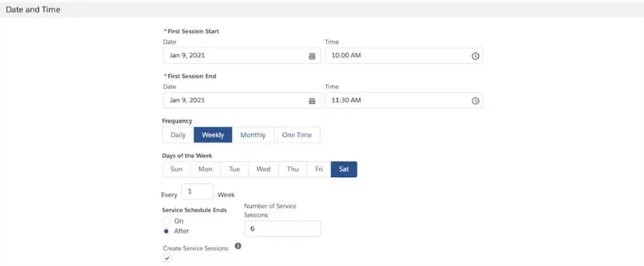This screenshot has width=644, height=266.
Task: Switch frequency to One Time
Action: tap(297, 135)
